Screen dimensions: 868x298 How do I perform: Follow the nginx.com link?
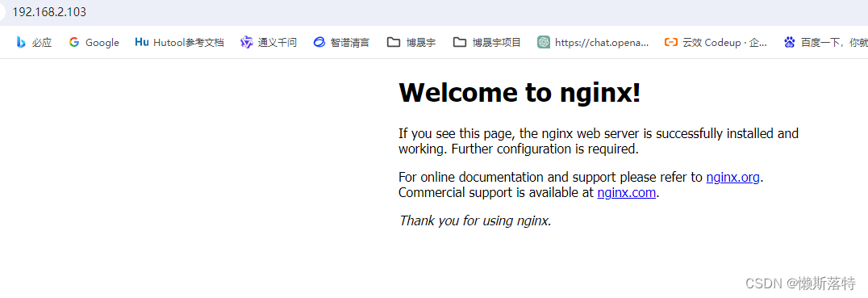627,193
